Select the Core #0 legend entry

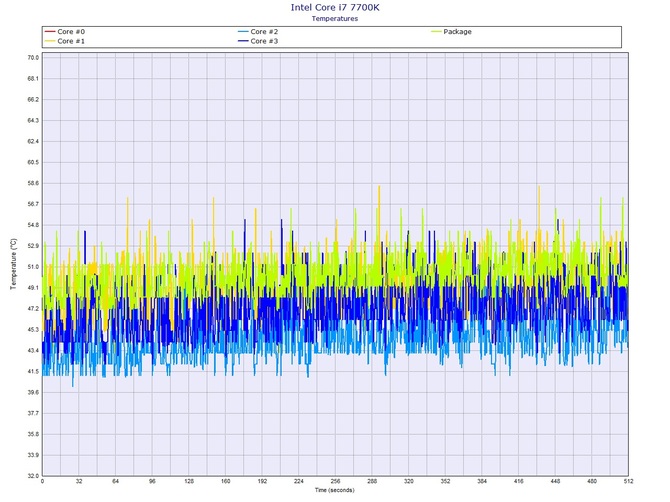coord(65,32)
